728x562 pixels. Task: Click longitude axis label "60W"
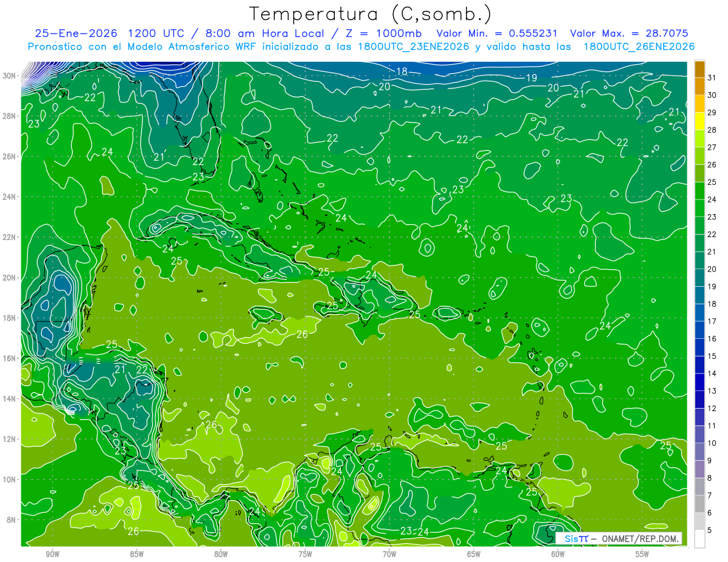pos(558,554)
